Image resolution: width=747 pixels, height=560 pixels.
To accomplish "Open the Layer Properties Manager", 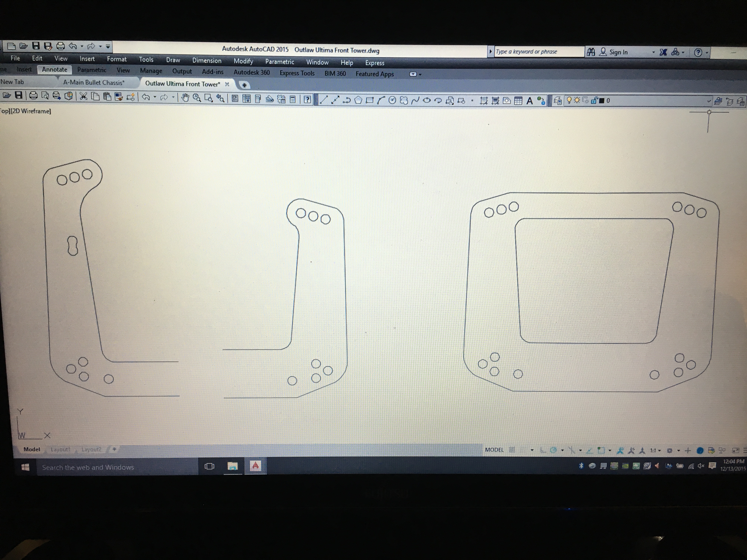I will [557, 101].
